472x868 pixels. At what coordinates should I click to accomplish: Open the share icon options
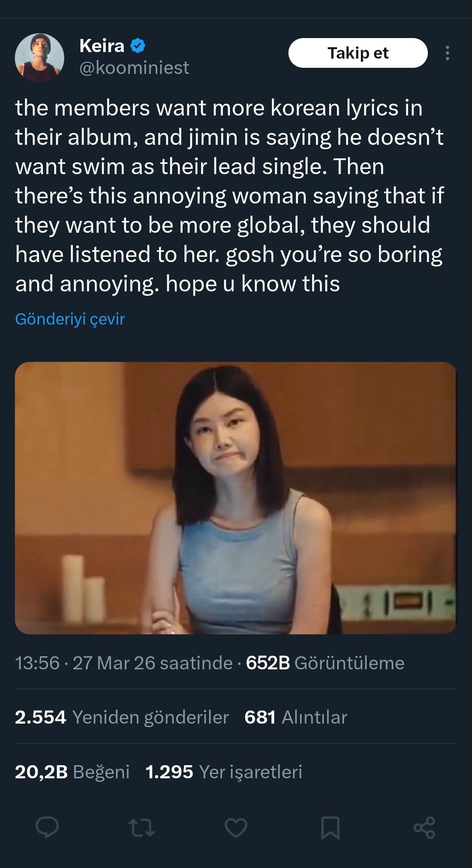point(424,827)
